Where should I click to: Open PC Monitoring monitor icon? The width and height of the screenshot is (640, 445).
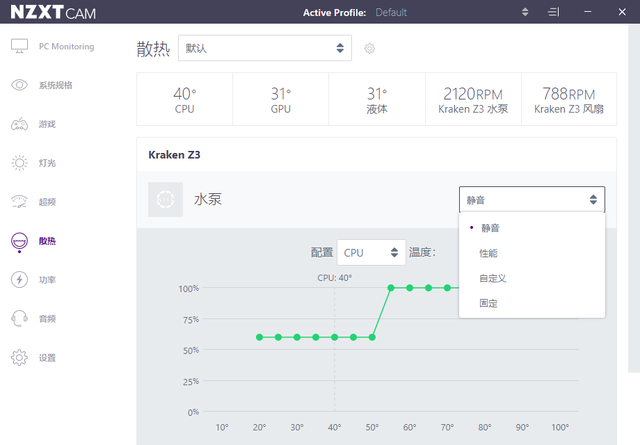pyautogui.click(x=19, y=46)
